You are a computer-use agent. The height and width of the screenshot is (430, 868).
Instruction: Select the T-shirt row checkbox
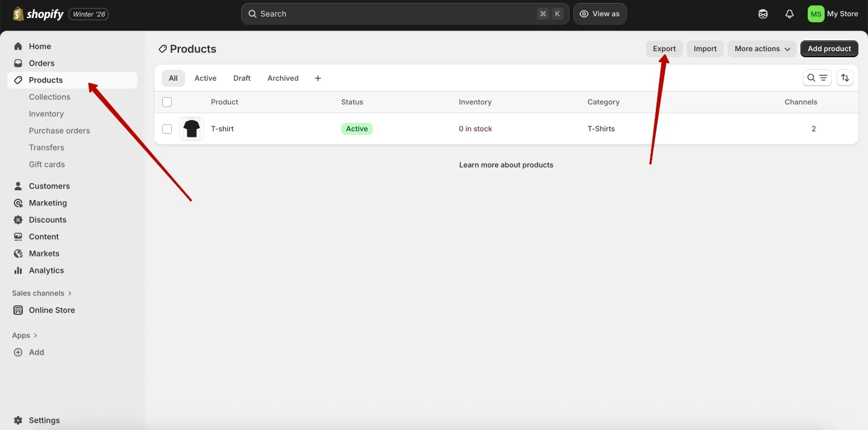pos(167,128)
